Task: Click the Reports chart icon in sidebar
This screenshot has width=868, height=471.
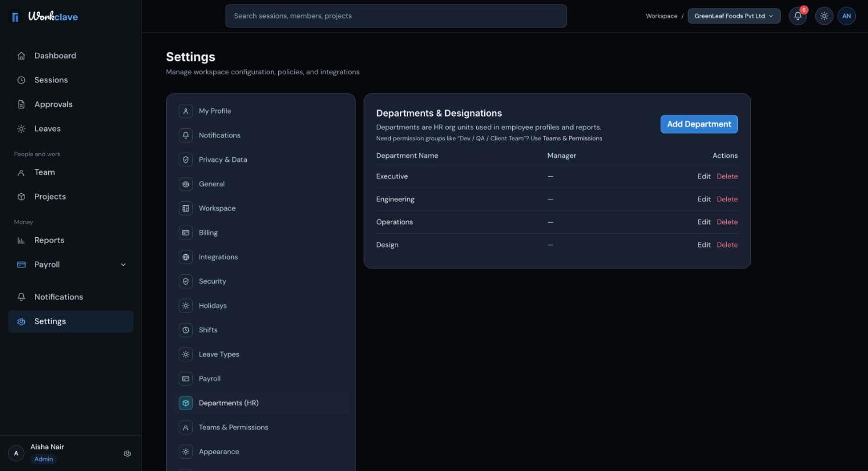Action: click(x=21, y=240)
